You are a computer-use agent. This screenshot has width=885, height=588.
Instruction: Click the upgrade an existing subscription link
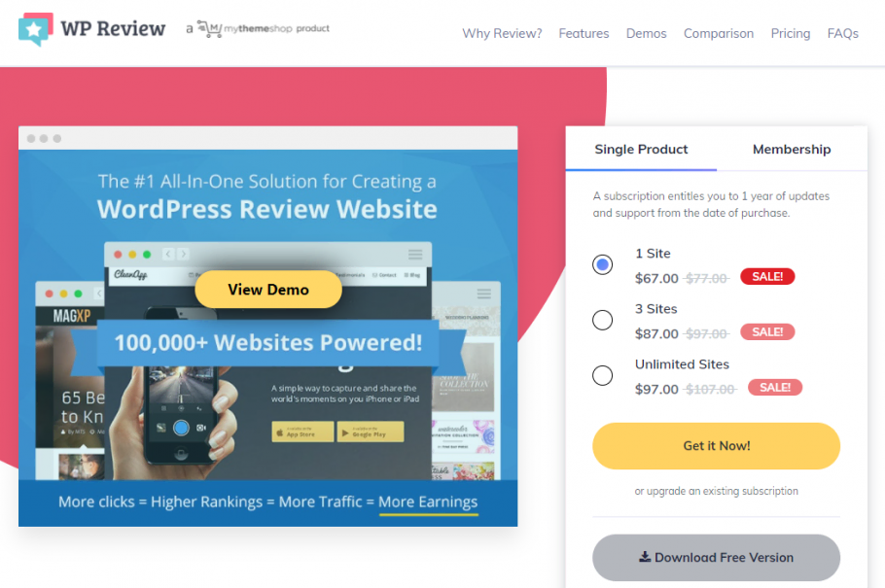pos(716,491)
